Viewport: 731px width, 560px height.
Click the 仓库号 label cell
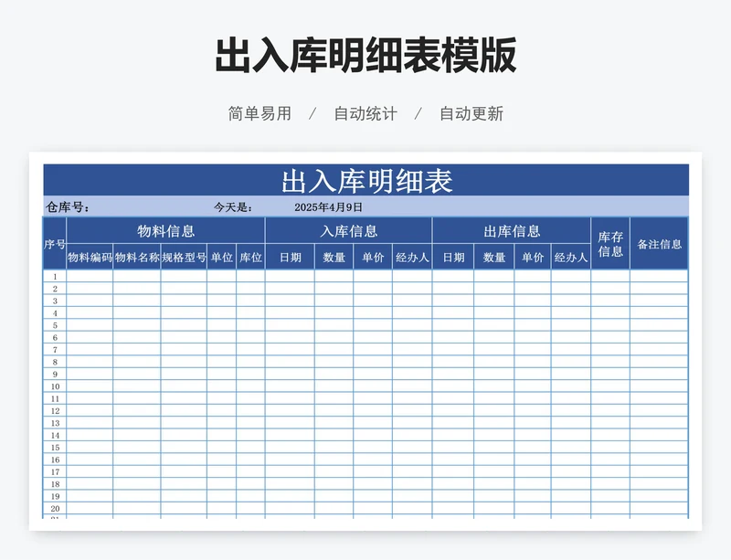[68, 207]
